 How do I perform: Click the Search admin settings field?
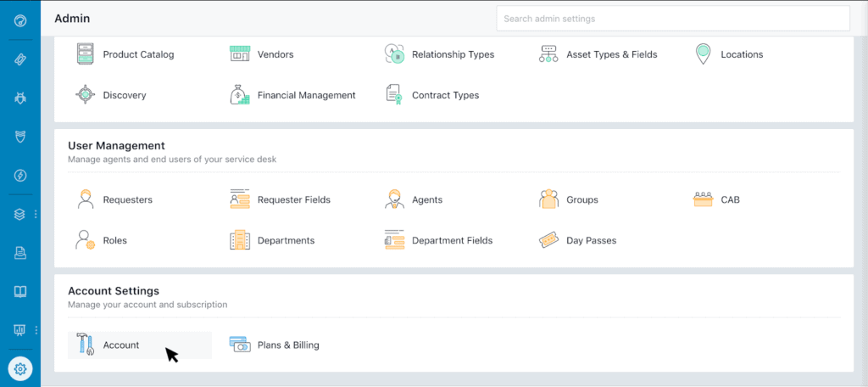click(672, 19)
